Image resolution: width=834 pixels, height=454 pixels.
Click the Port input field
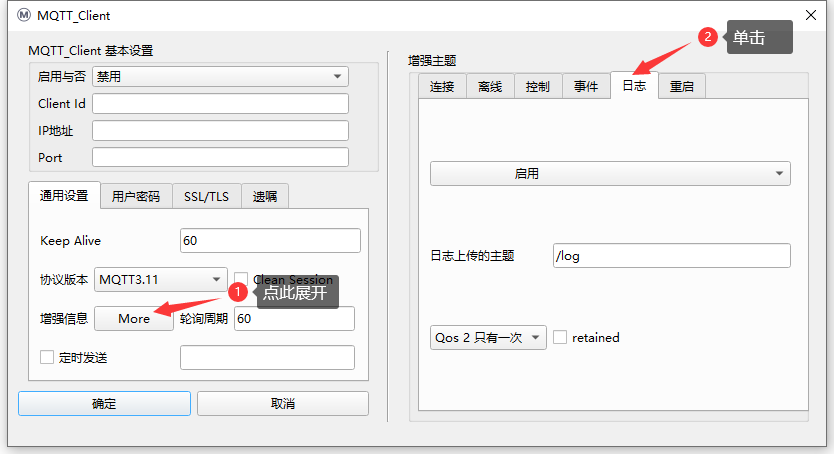(x=220, y=157)
